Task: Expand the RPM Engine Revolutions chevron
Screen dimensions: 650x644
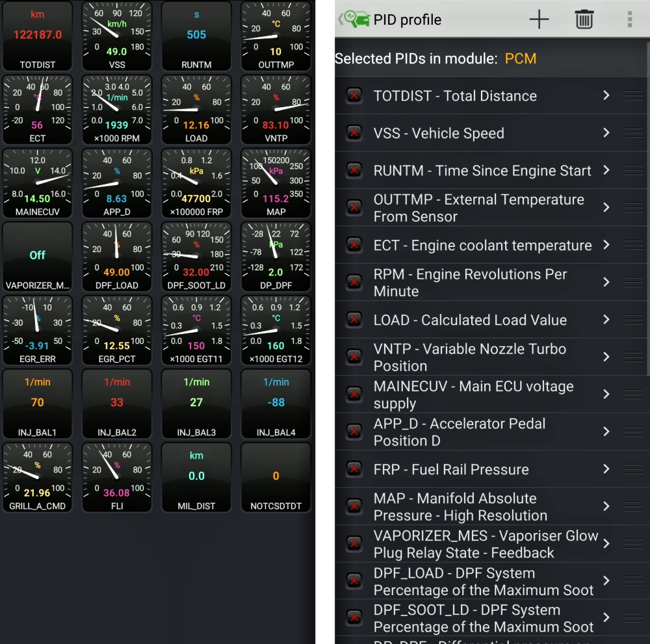Action: click(606, 283)
